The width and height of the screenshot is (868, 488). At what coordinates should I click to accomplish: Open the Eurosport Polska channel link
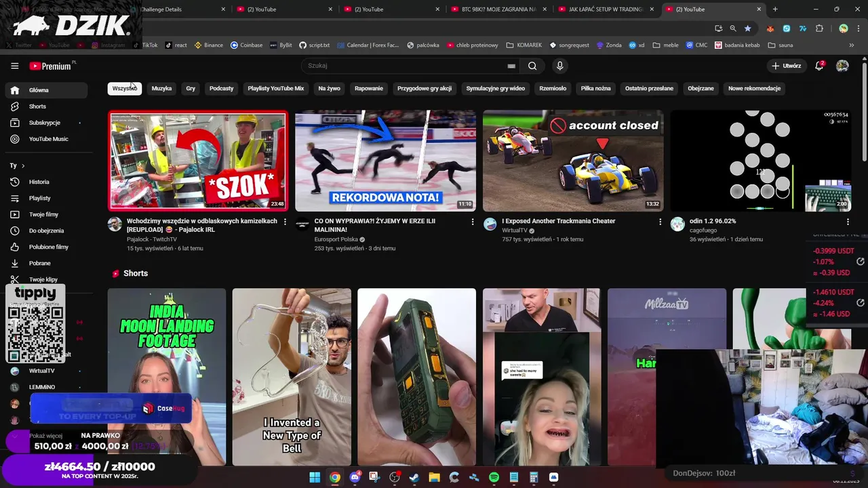336,239
